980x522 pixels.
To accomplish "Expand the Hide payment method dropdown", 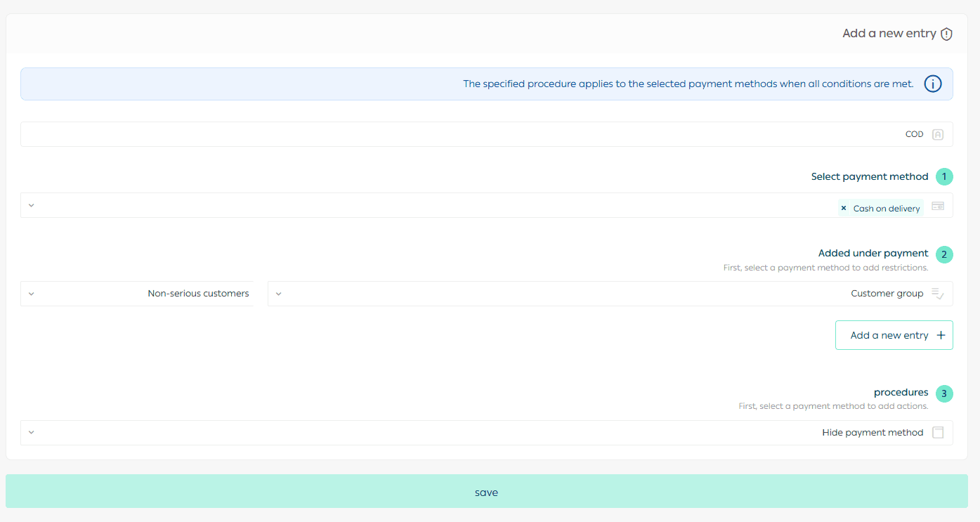I will pos(32,433).
